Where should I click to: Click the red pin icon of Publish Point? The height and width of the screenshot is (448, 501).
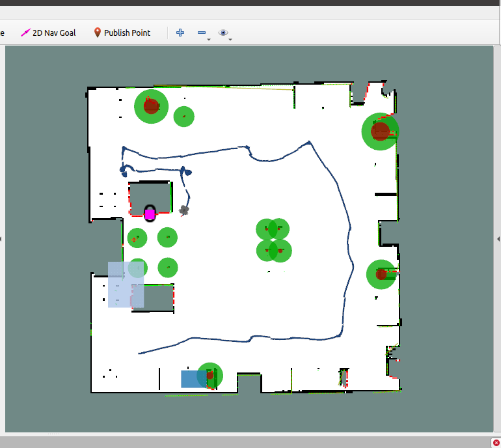point(98,33)
